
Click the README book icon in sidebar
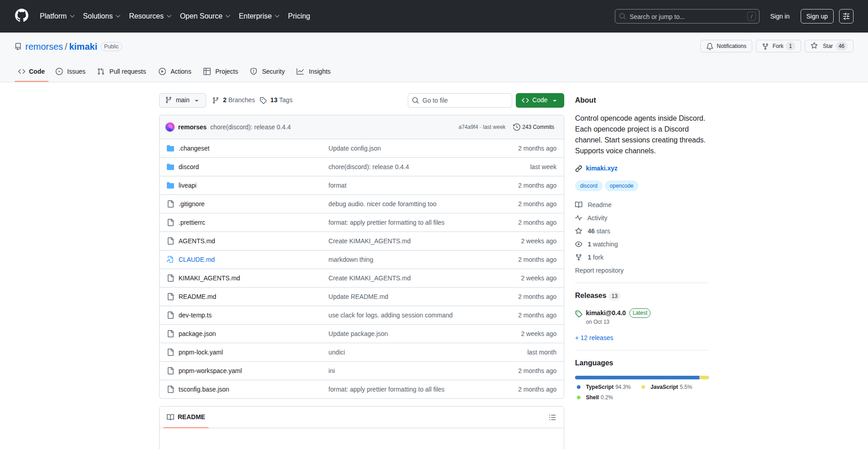579,205
